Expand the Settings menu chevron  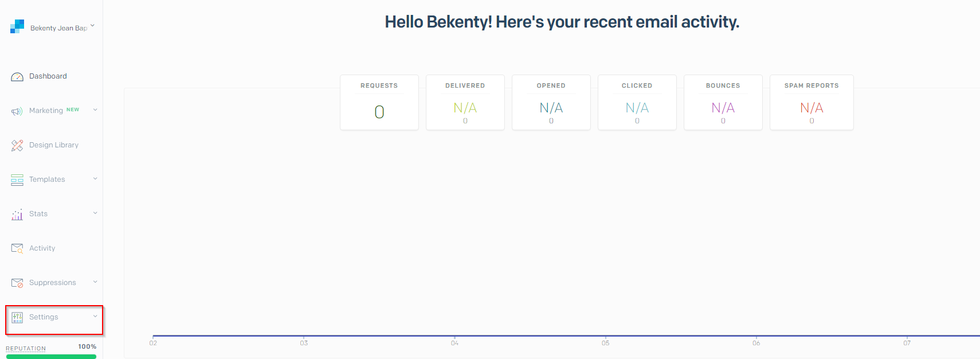coord(95,316)
